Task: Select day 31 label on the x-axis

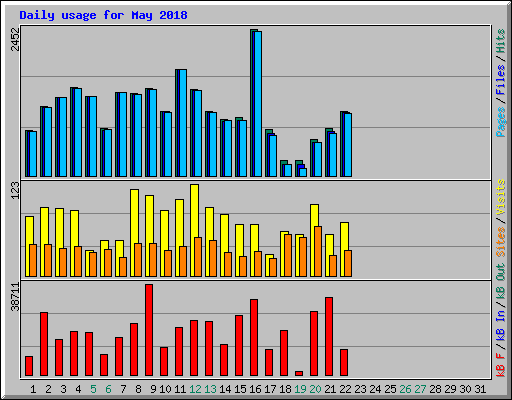Action: pyautogui.click(x=480, y=389)
